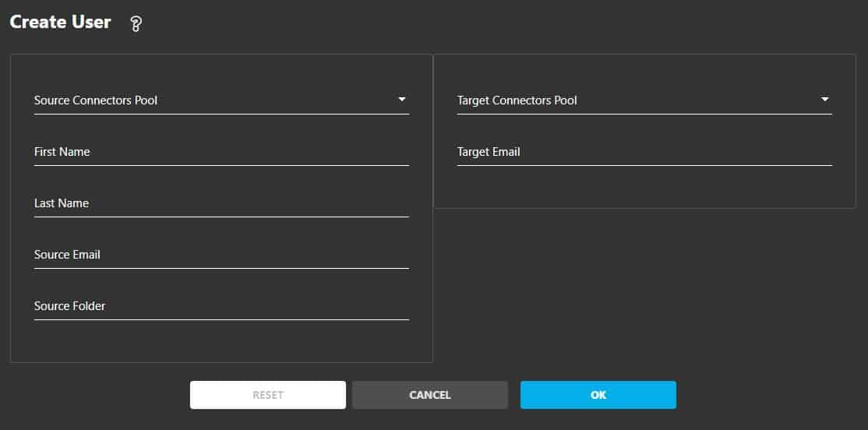Image resolution: width=868 pixels, height=430 pixels.
Task: Focus the Source Email input field
Action: (221, 255)
